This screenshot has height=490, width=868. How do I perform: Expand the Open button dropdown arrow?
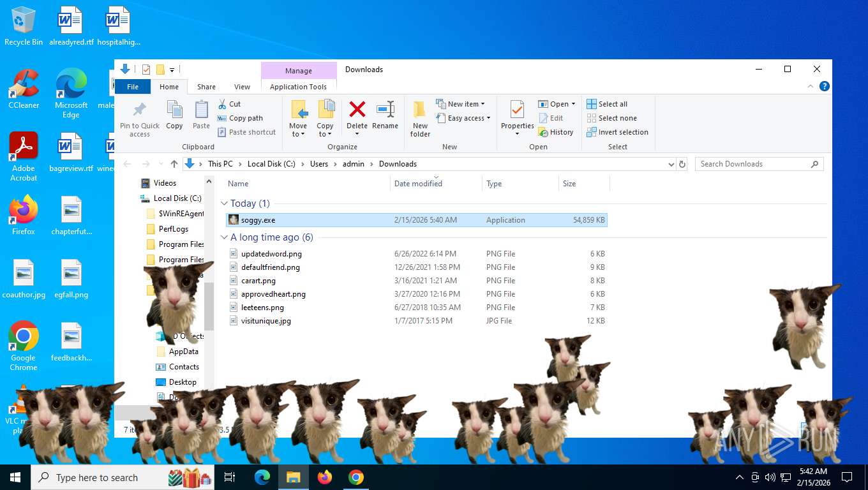click(x=573, y=104)
